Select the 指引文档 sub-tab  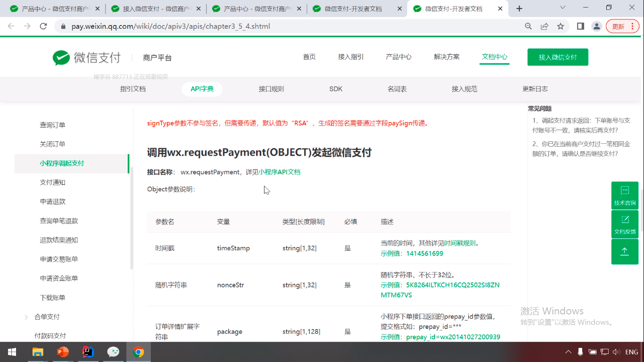133,89
